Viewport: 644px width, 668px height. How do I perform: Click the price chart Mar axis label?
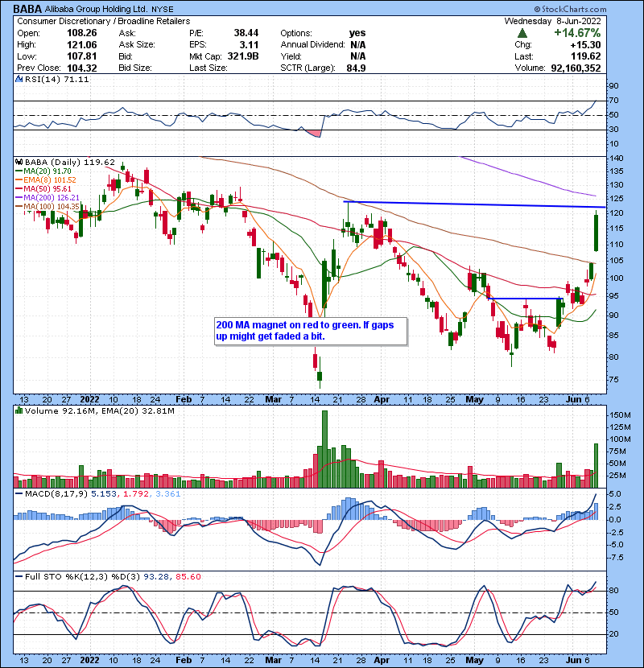tap(273, 400)
